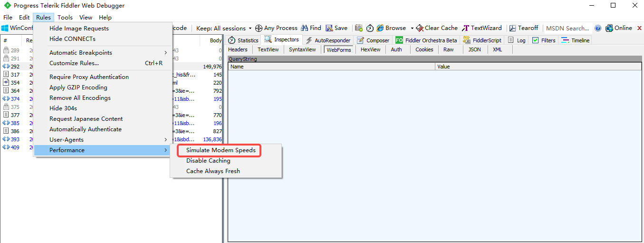Click the Browse Internet Explorer icon
644x243 pixels.
(x=380, y=28)
